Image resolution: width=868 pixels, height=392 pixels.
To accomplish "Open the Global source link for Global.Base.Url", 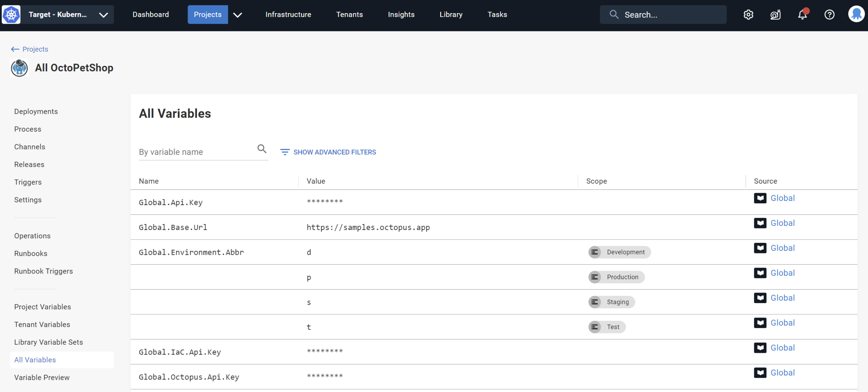I will coord(782,223).
